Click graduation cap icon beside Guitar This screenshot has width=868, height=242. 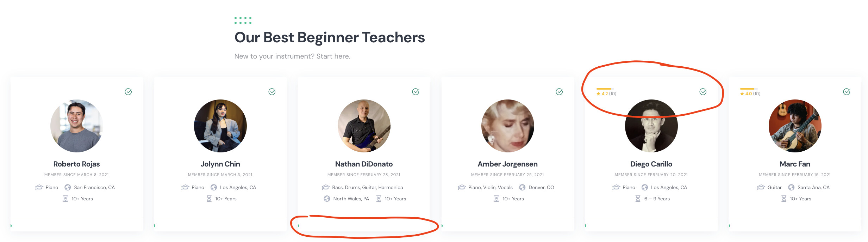[x=761, y=187]
